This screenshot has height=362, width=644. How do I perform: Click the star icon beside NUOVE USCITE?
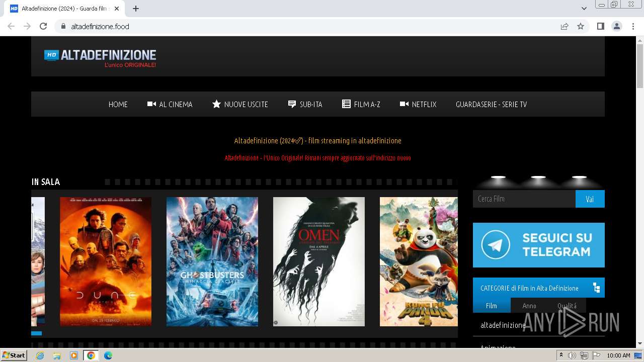pyautogui.click(x=216, y=104)
